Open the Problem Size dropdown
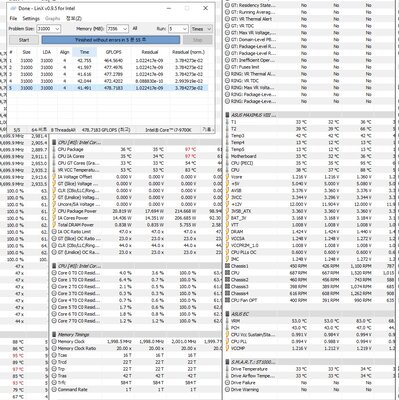Image resolution: width=399 pixels, height=400 pixels. 49,29
